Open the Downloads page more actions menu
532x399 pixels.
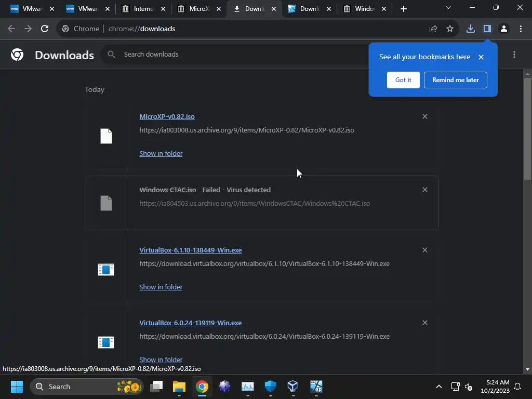click(x=514, y=55)
